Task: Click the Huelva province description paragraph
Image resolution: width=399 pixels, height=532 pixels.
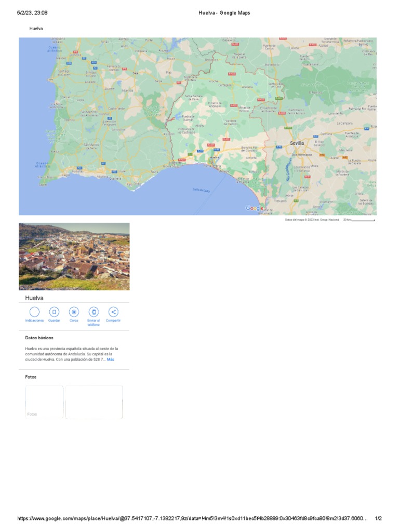Action: (x=72, y=354)
